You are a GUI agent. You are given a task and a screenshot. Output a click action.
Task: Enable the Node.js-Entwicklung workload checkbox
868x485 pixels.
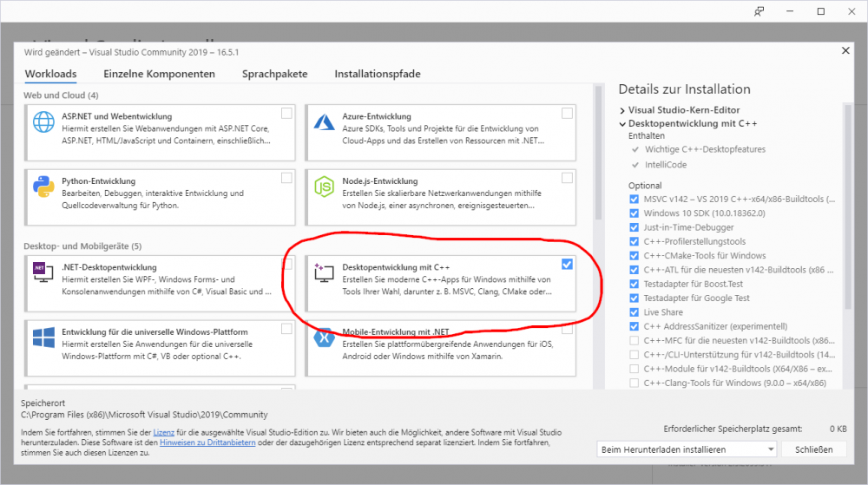[567, 178]
